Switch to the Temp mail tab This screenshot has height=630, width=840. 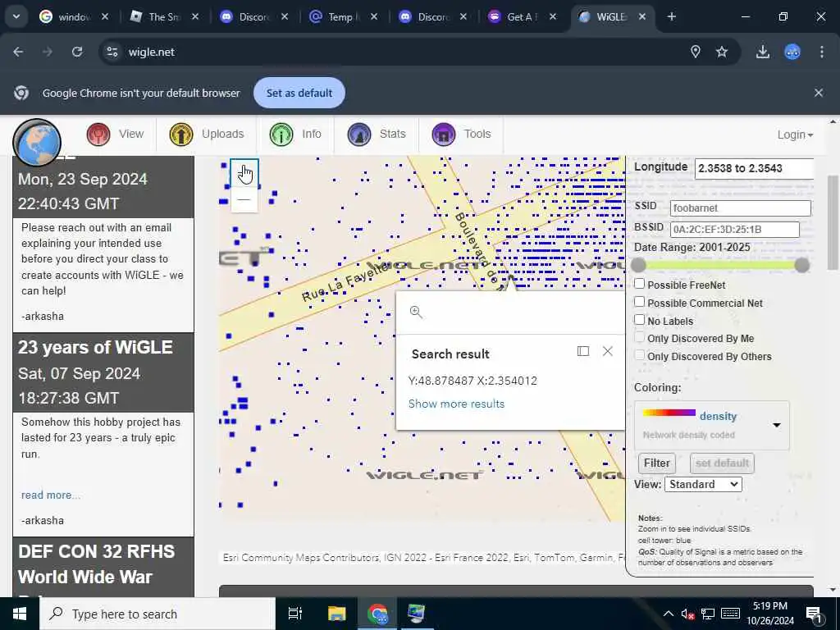[343, 16]
